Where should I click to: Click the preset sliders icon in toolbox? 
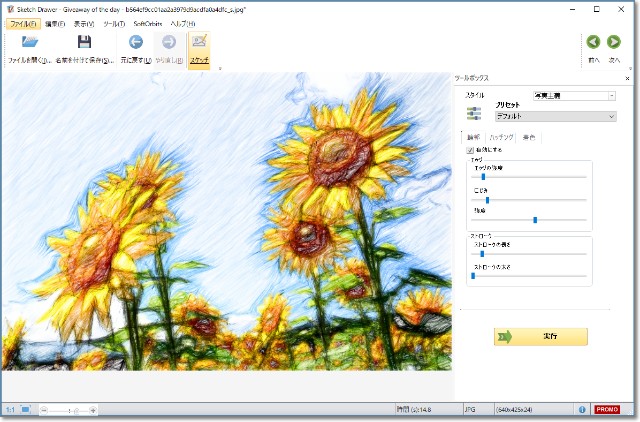tap(474, 113)
